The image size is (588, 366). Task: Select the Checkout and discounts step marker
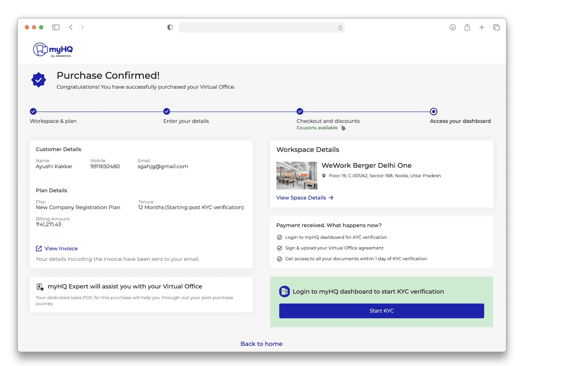click(x=300, y=111)
